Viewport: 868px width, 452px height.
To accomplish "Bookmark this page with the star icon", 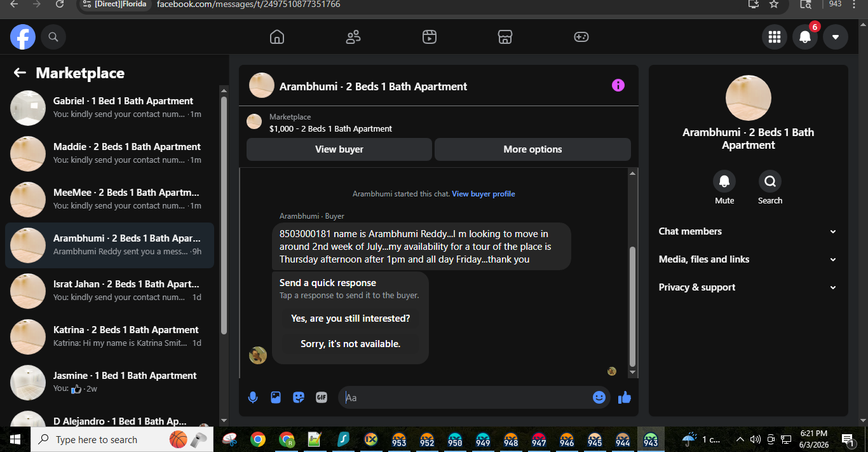I will [774, 4].
